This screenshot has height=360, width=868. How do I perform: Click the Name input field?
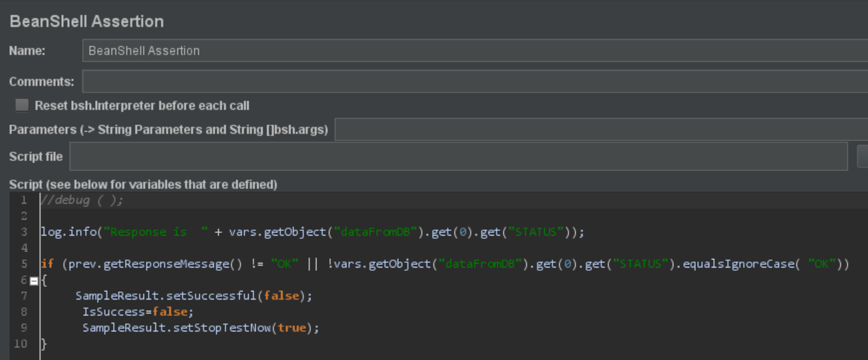coord(475,51)
